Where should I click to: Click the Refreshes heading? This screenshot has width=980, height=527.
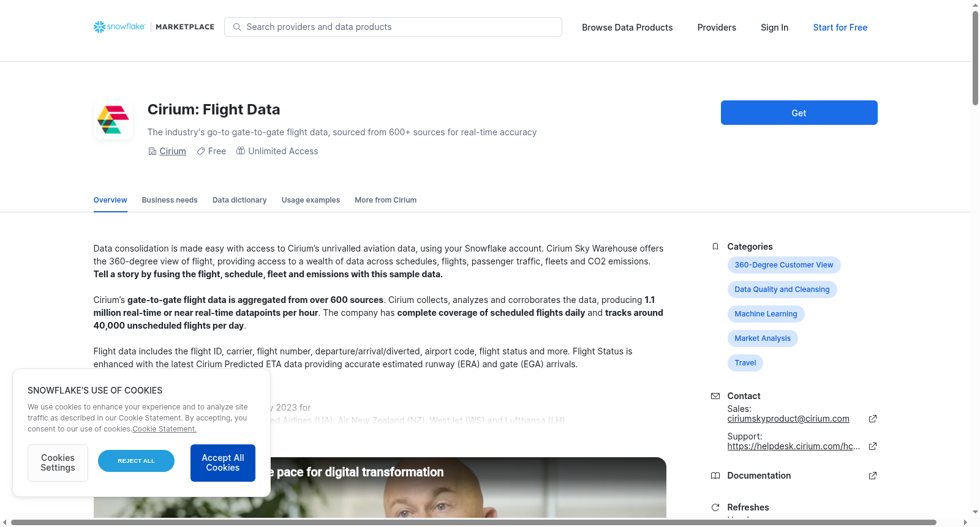coord(748,507)
